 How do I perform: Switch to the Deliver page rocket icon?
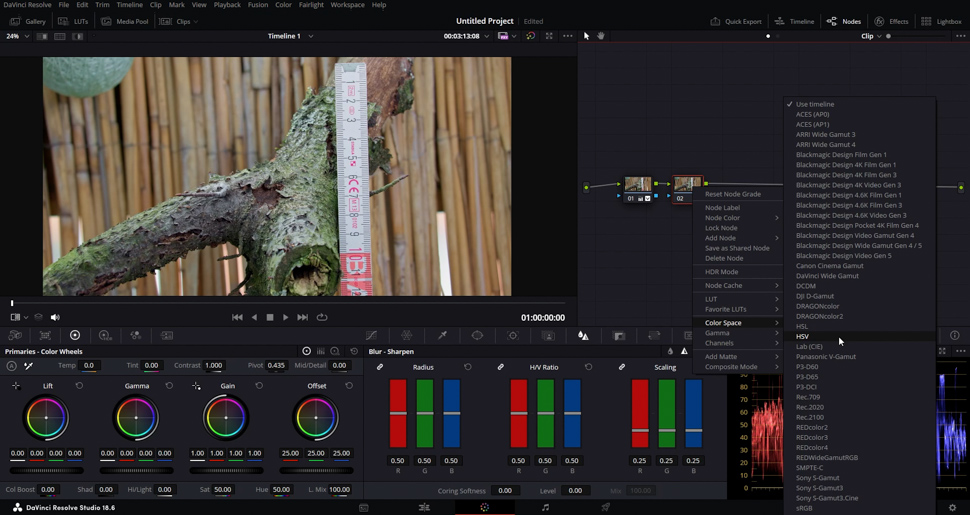(606, 508)
